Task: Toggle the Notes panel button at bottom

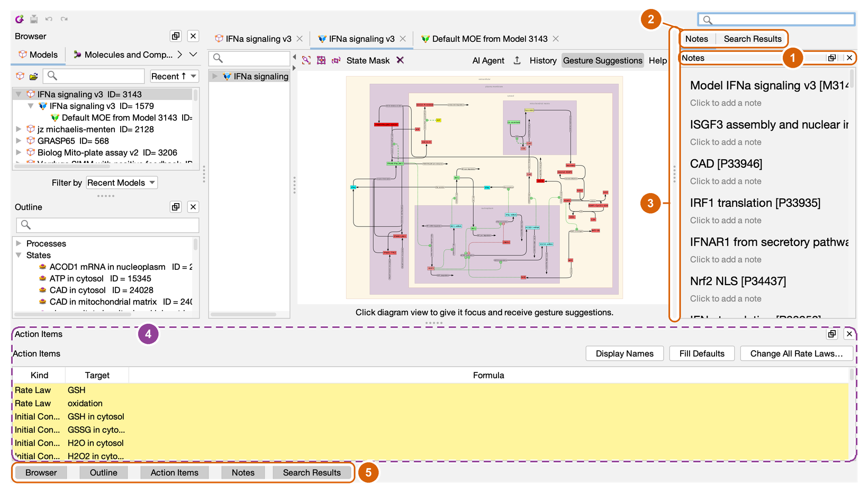Action: pos(243,472)
